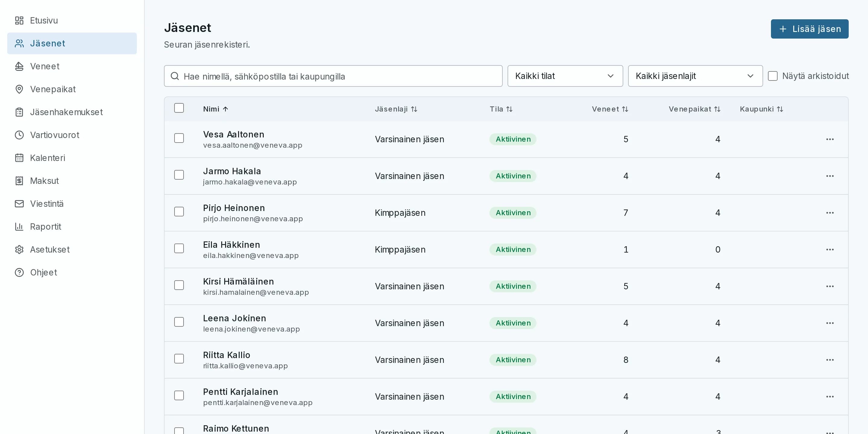Select the checkbox for Jarmo Hakala

pyautogui.click(x=179, y=175)
